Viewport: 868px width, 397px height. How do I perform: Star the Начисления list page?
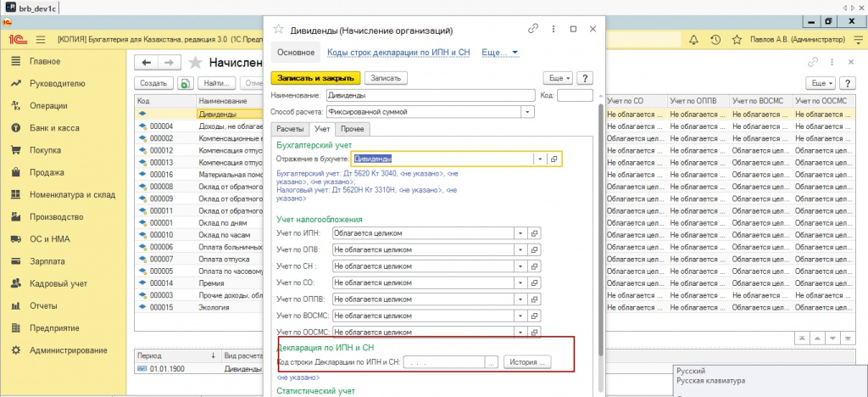tap(195, 63)
